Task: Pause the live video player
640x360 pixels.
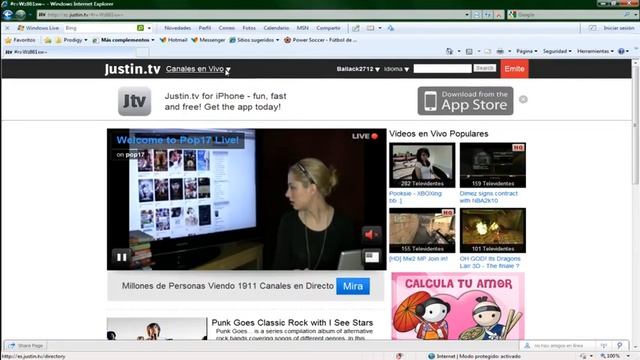Action: click(122, 257)
